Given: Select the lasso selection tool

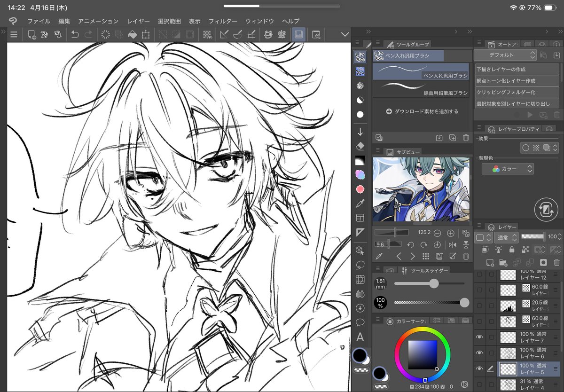Looking at the screenshot, I should (x=360, y=264).
